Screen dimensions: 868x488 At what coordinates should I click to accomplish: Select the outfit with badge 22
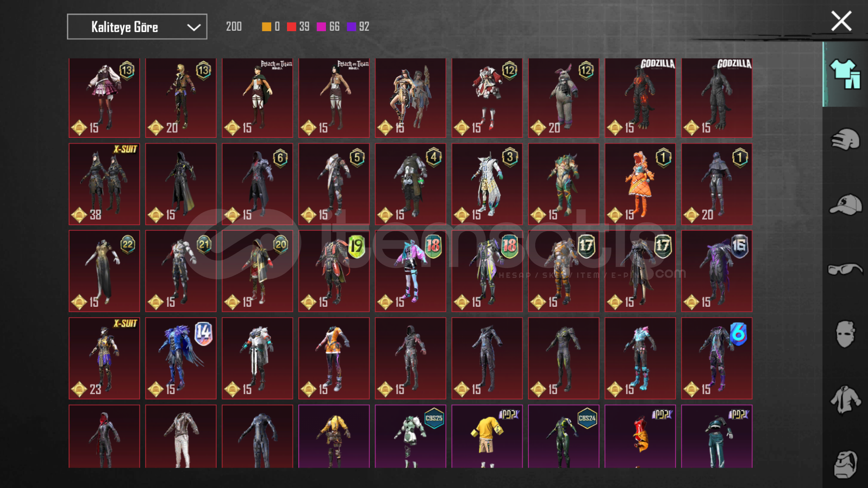pos(104,271)
